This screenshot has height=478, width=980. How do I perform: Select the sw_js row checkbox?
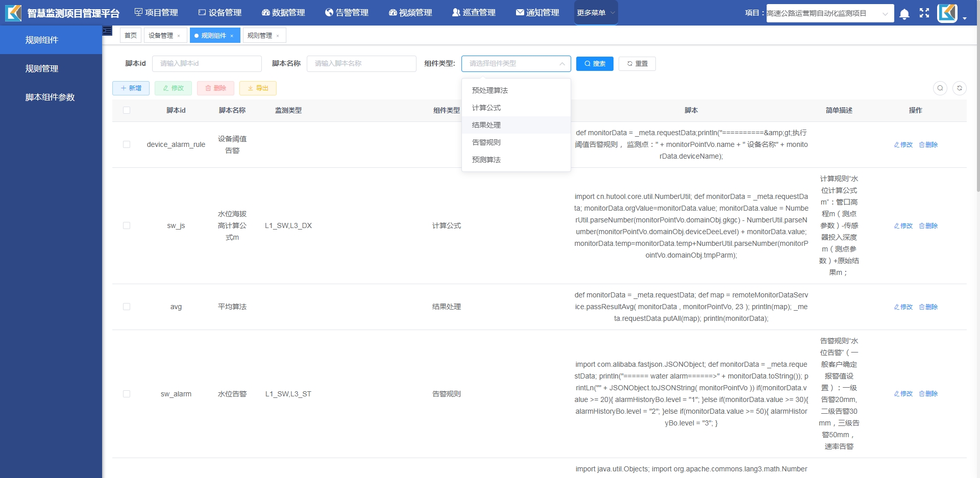[127, 225]
